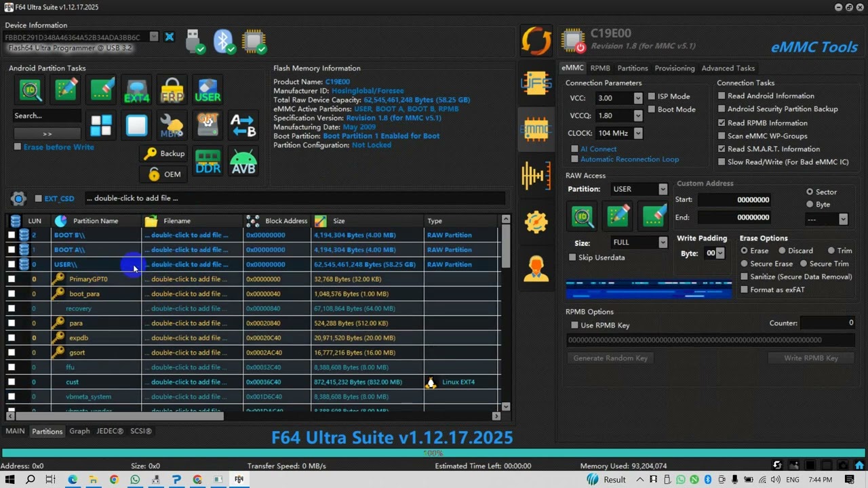Enable Erase before Write checkbox
This screenshot has width=868, height=488.
coord(18,146)
